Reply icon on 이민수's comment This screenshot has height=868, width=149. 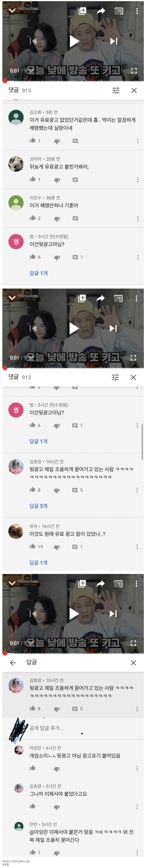coord(75,218)
